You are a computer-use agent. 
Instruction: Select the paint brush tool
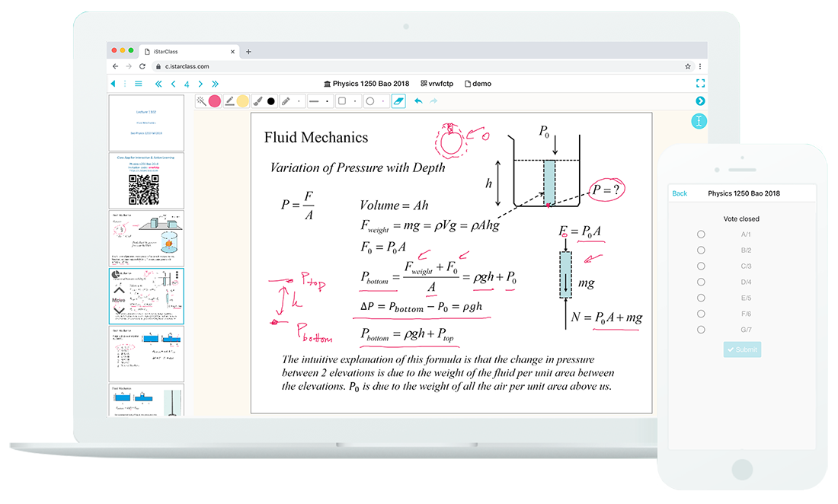(x=257, y=101)
